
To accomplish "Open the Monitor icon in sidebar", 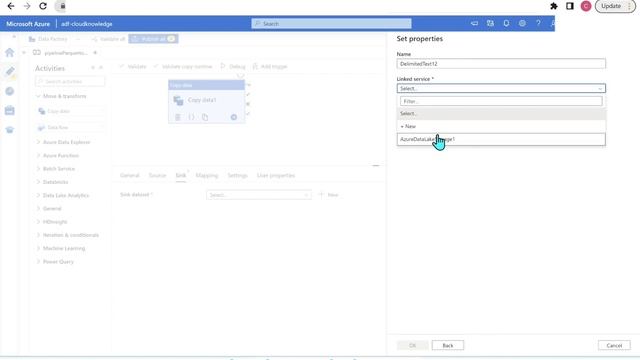I will click(x=10, y=91).
